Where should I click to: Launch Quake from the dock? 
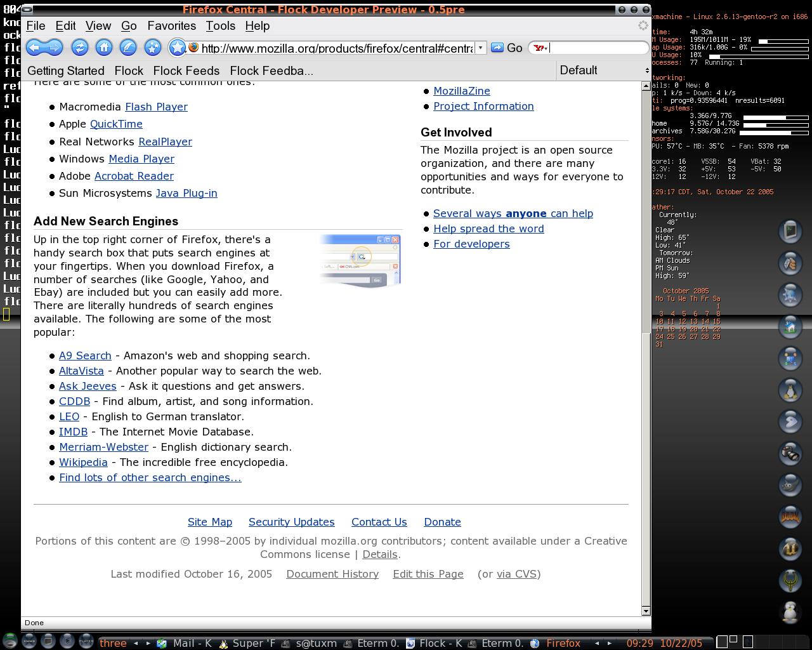tap(790, 580)
